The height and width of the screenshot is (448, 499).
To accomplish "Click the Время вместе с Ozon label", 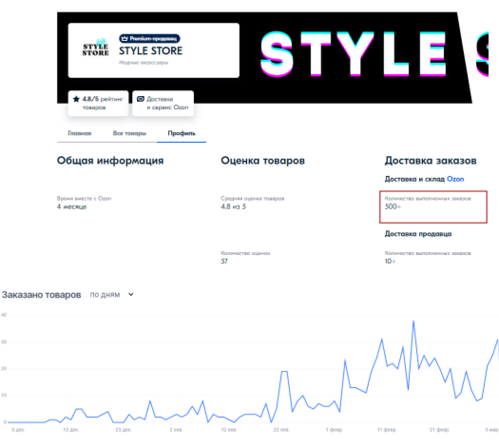I will (x=84, y=198).
